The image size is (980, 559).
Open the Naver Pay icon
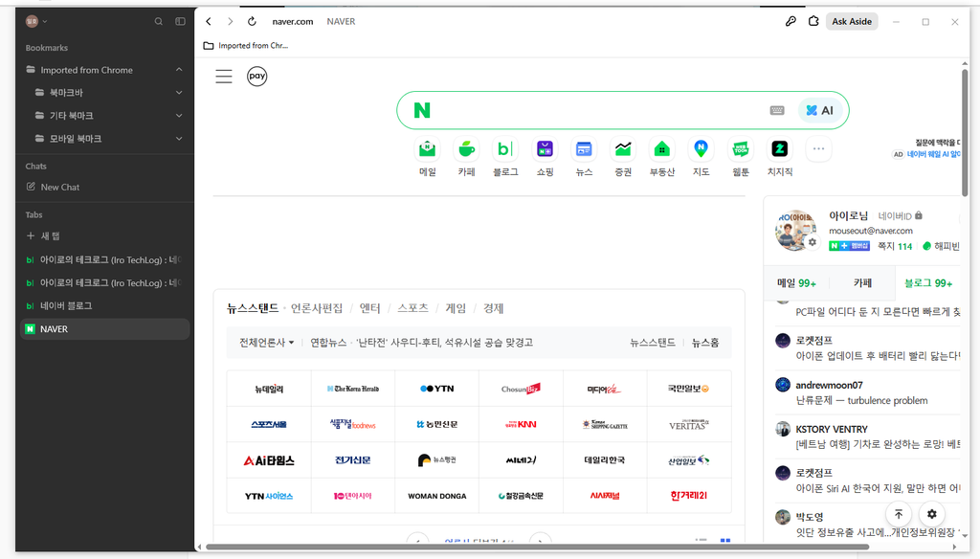pos(256,76)
